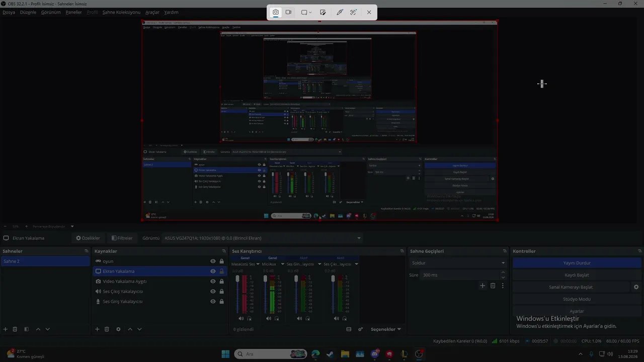Remove the selected source with trash icon

click(x=107, y=329)
